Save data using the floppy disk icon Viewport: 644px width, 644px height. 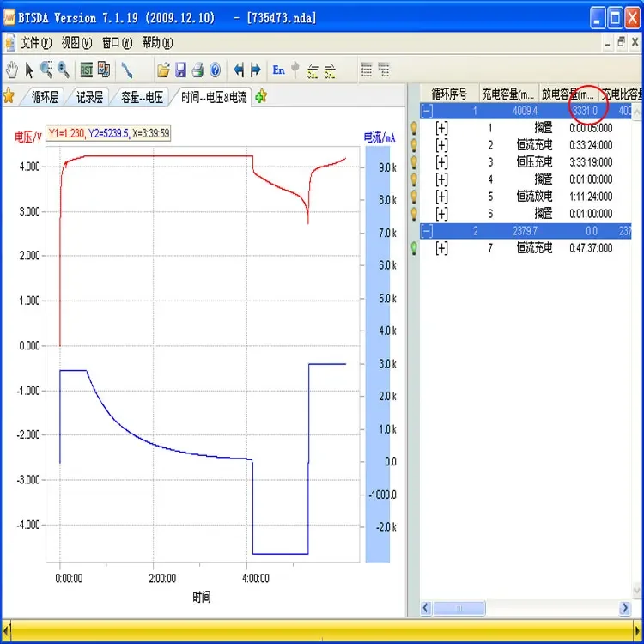(180, 70)
